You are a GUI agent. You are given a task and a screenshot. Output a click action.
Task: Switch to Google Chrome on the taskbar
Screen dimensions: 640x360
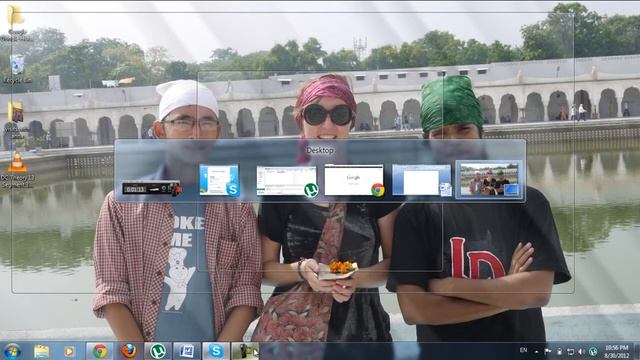[100, 351]
